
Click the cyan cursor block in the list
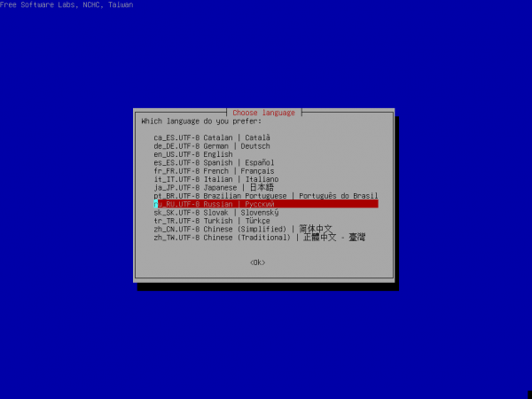[155, 204]
